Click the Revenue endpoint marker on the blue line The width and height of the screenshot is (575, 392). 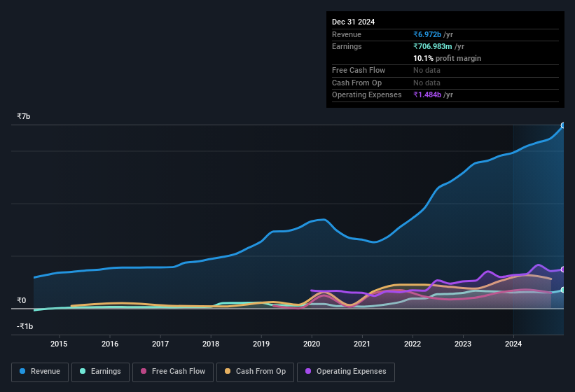click(563, 125)
